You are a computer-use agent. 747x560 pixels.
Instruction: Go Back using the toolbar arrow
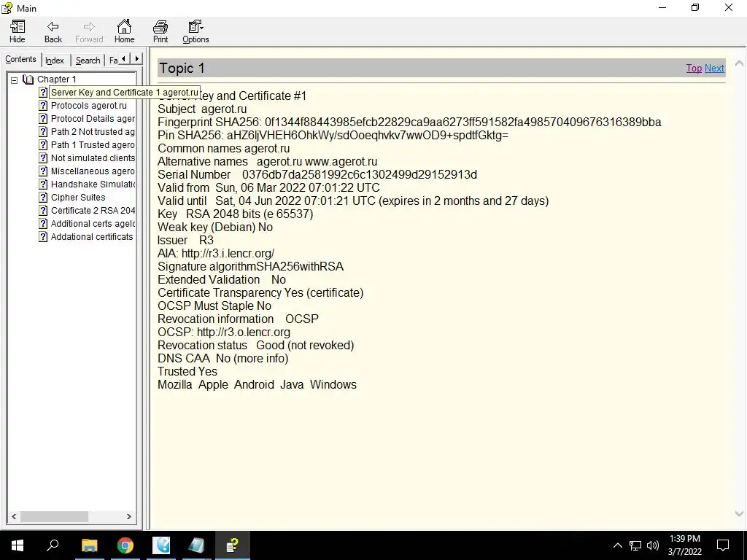(53, 32)
